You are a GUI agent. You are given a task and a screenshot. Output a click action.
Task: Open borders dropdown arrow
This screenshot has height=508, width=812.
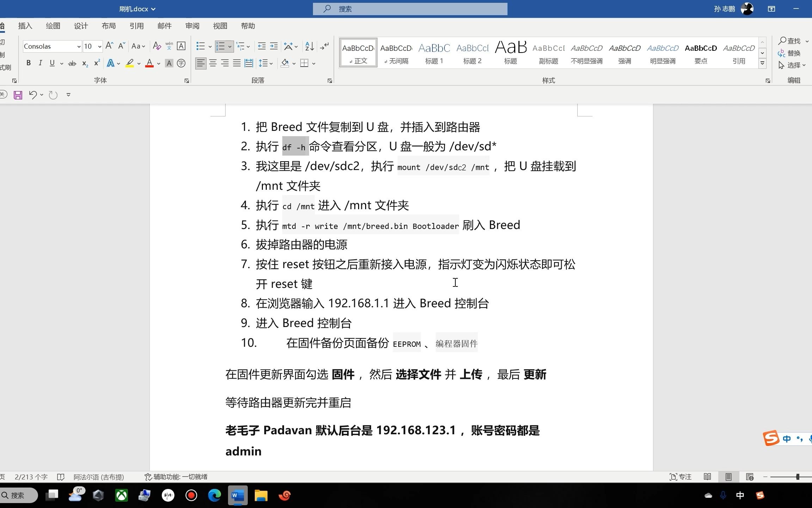[314, 64]
